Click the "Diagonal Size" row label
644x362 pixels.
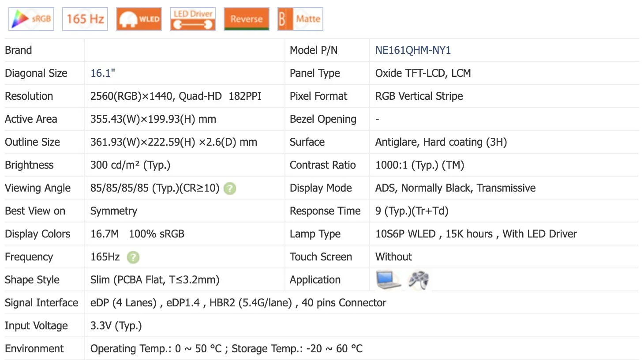pyautogui.click(x=36, y=73)
